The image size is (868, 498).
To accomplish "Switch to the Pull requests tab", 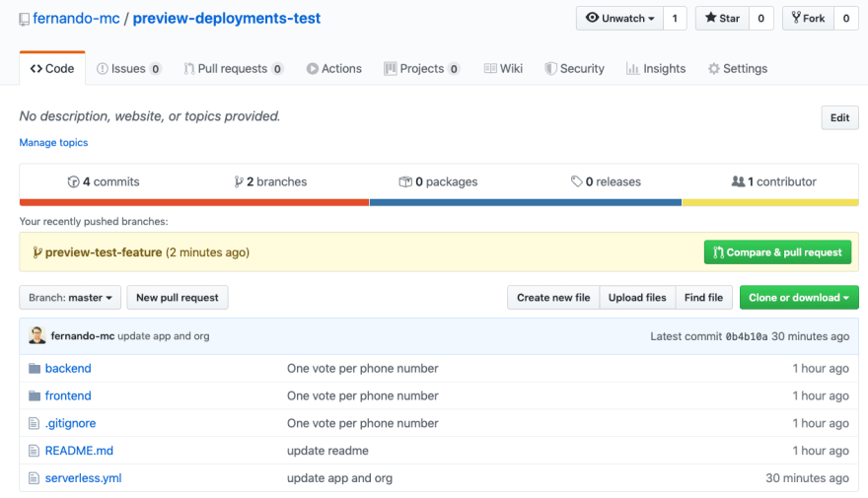I will coord(234,69).
